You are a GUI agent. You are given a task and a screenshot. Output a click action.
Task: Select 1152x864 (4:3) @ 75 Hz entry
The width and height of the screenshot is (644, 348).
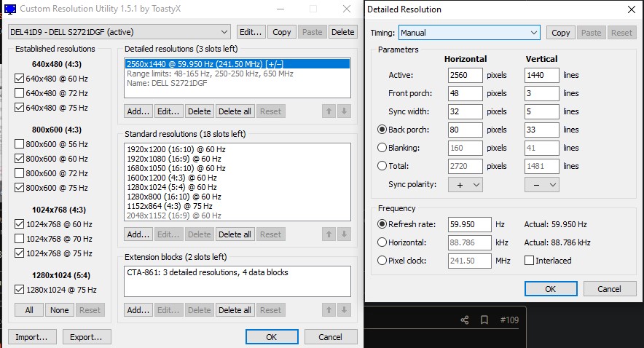(237, 206)
